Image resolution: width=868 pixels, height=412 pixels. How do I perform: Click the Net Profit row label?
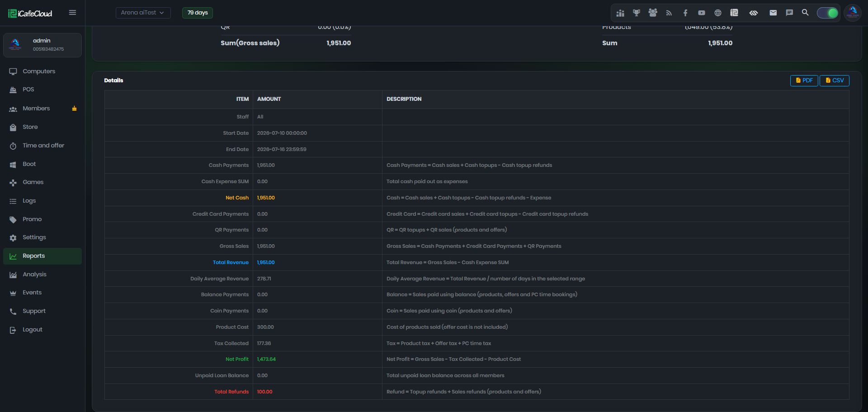pyautogui.click(x=237, y=359)
